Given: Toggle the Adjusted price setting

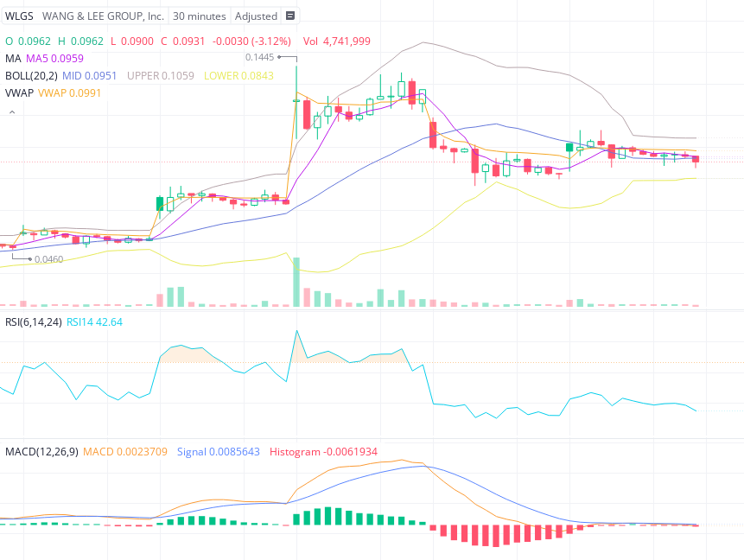Looking at the screenshot, I should click(256, 16).
